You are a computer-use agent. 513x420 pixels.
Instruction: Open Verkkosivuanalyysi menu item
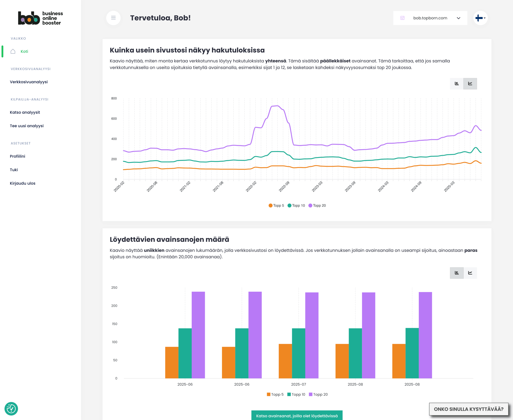pos(29,82)
